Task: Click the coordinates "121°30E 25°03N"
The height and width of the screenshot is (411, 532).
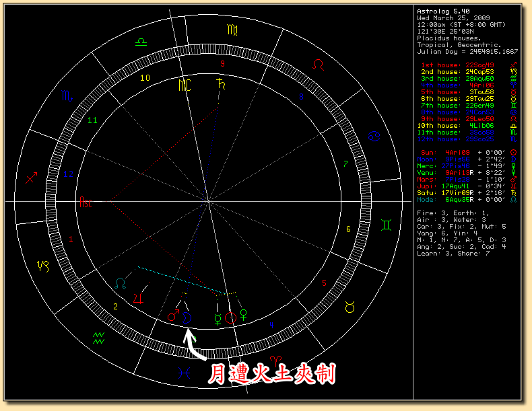Action: click(x=445, y=32)
